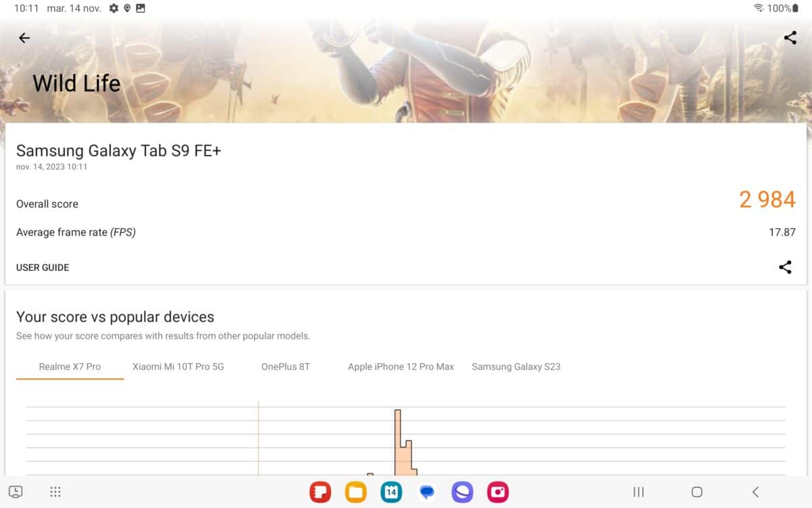The width and height of the screenshot is (812, 508).
Task: Select the Realme X7 Pro tab
Action: (70, 366)
